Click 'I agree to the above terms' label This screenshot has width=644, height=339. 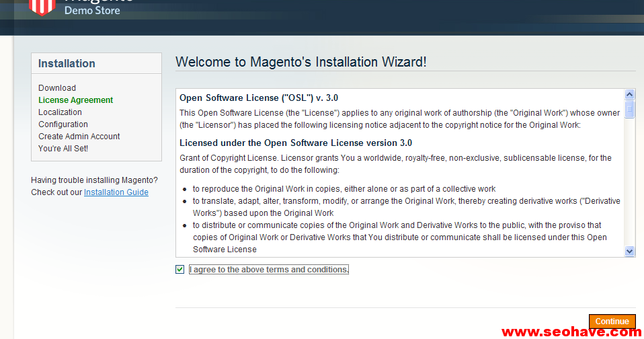pos(269,270)
